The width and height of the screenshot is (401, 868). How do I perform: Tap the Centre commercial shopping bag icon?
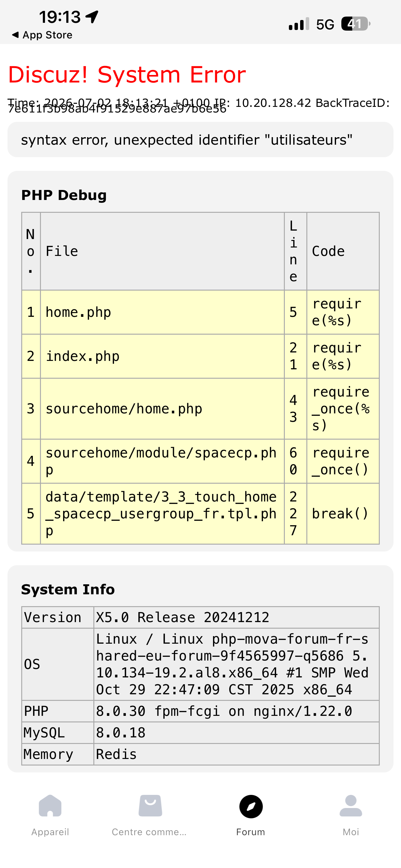tap(150, 806)
